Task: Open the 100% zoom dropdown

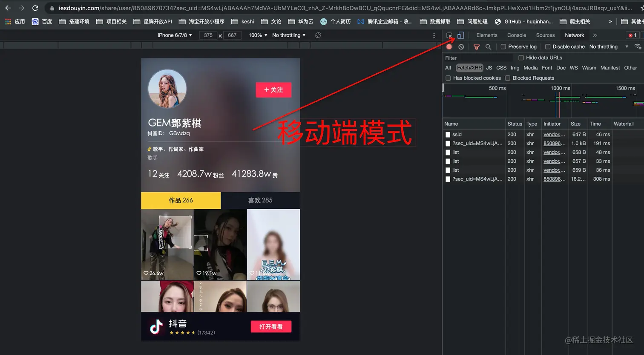Action: point(258,35)
